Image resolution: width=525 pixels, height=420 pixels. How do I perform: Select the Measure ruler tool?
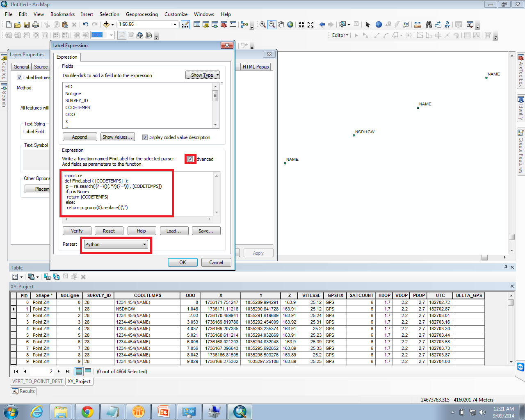(x=418, y=25)
